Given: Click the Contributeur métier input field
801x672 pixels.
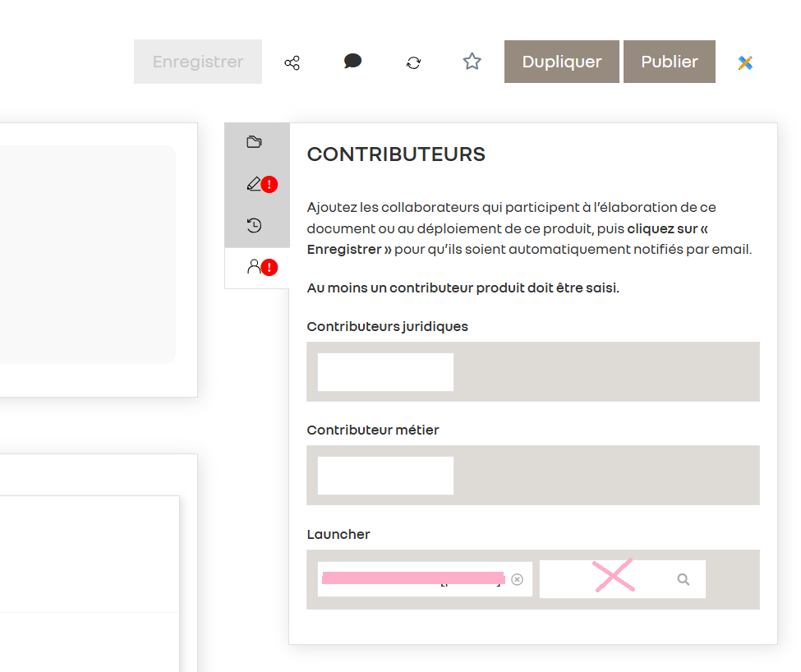Looking at the screenshot, I should pyautogui.click(x=385, y=476).
